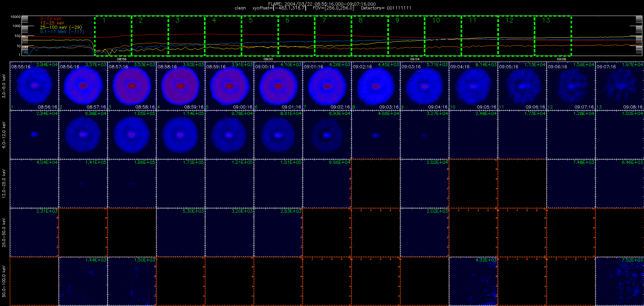Viewport: 644px width, 306px height.
Task: Open the 50-100 keV image with peak 7.52E+03
Action: pos(620,281)
